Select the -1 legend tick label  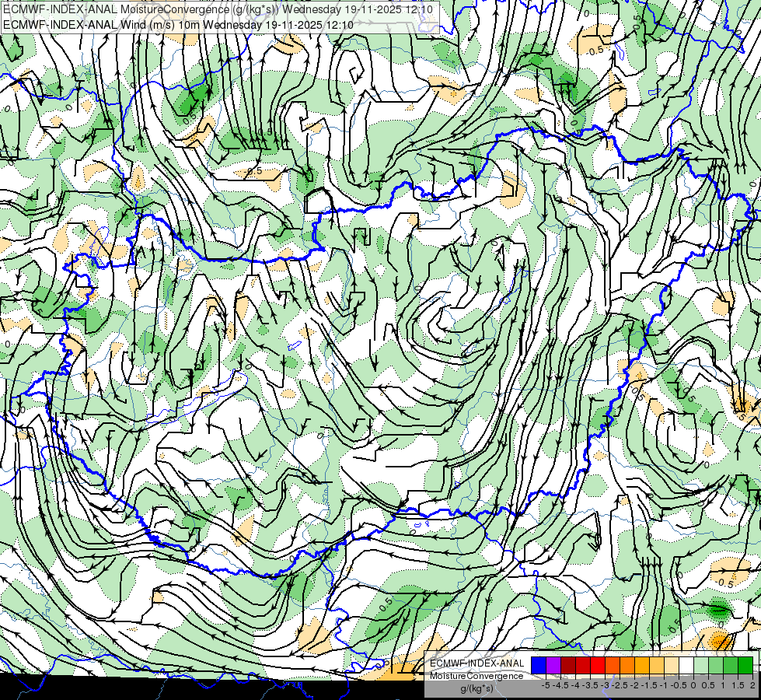tap(664, 685)
